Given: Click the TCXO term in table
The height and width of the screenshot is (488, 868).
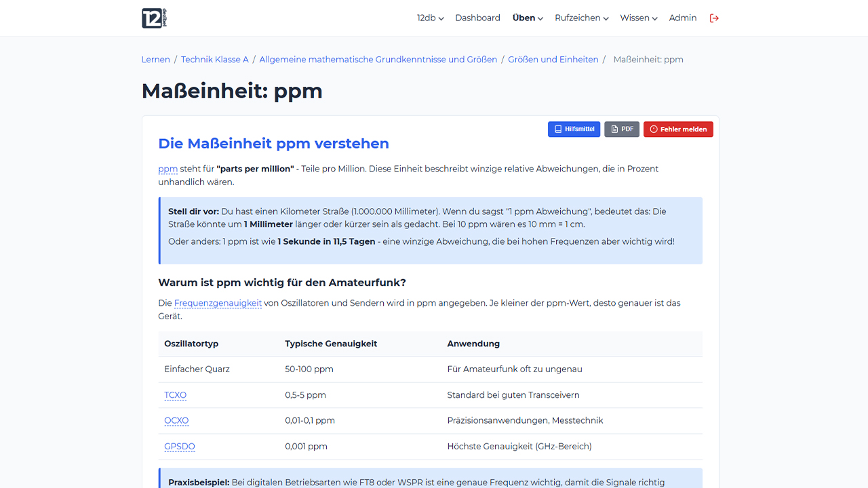Looking at the screenshot, I should (x=175, y=395).
